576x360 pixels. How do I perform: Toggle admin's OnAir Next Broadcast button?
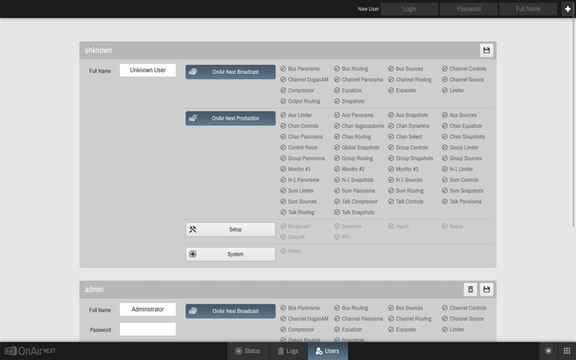point(230,311)
